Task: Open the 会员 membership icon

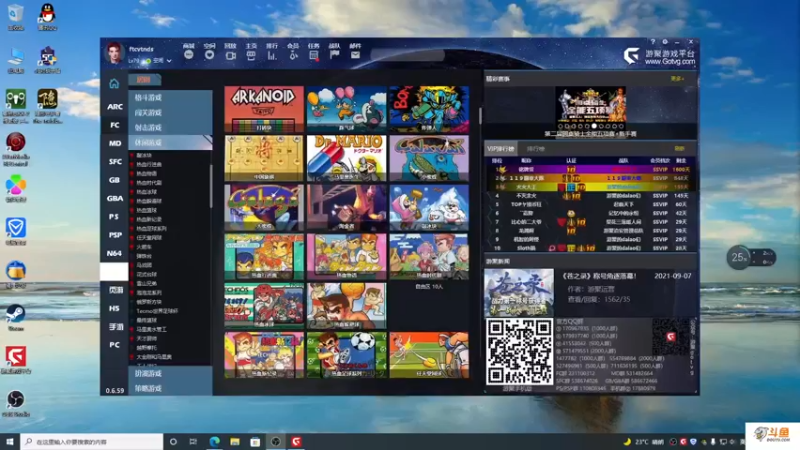Action: coord(293,55)
